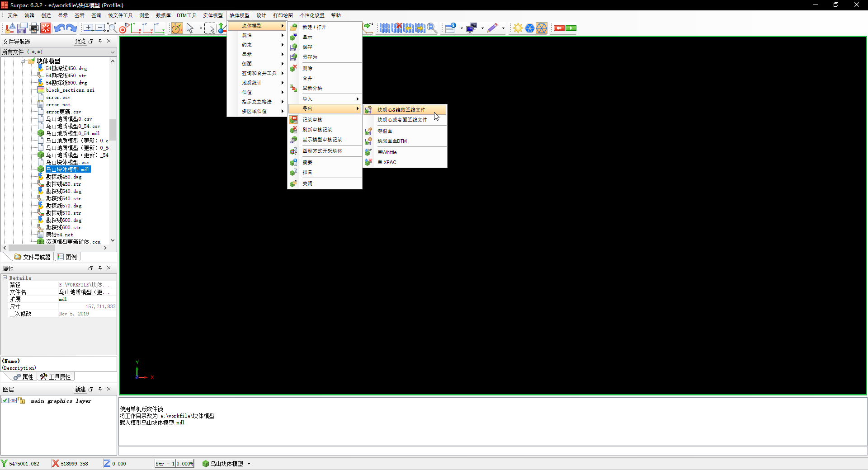Click the reset/refresh red toolbar icon
This screenshot has width=868, height=470.
coord(46,28)
